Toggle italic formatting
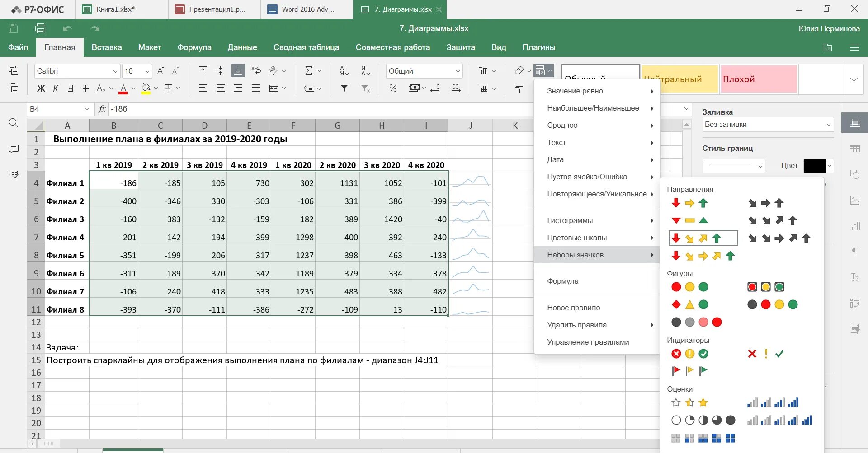Screen dimensions: 868x453 (56, 88)
